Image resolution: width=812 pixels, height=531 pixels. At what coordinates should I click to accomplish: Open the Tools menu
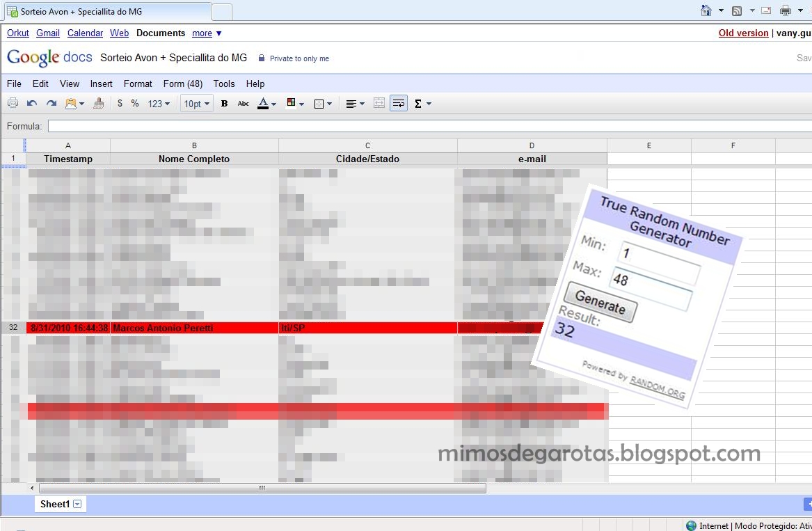point(224,84)
